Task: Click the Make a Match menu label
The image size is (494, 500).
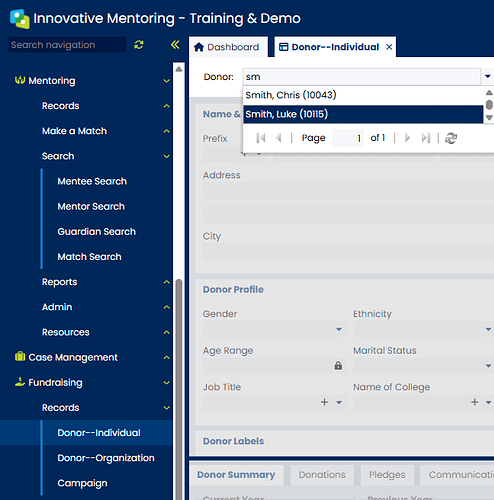Action: click(x=74, y=131)
